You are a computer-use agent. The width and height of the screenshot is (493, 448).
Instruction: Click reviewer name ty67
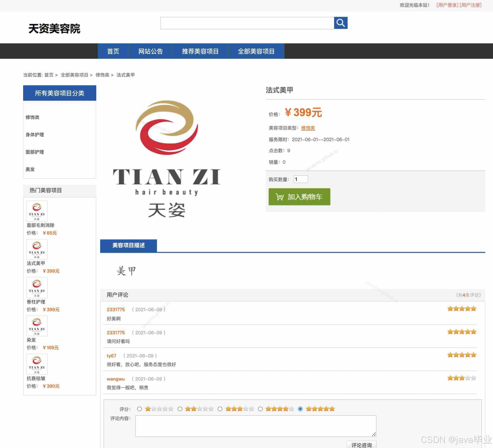pyautogui.click(x=111, y=356)
